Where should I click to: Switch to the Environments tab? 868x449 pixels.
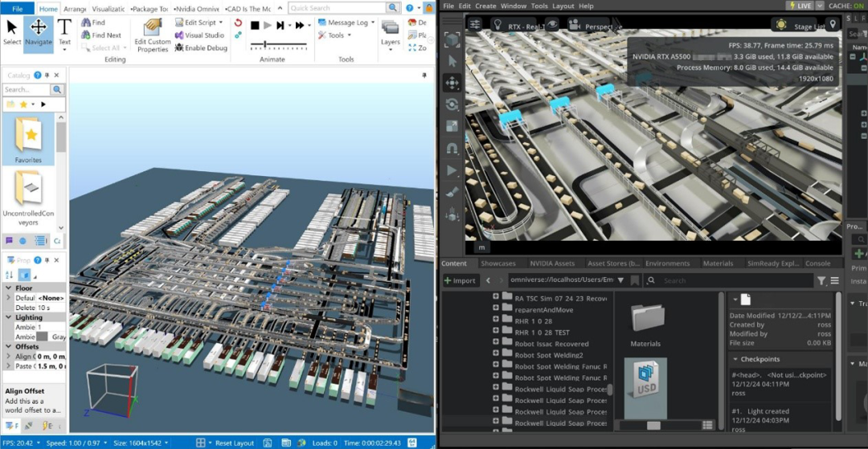(667, 263)
